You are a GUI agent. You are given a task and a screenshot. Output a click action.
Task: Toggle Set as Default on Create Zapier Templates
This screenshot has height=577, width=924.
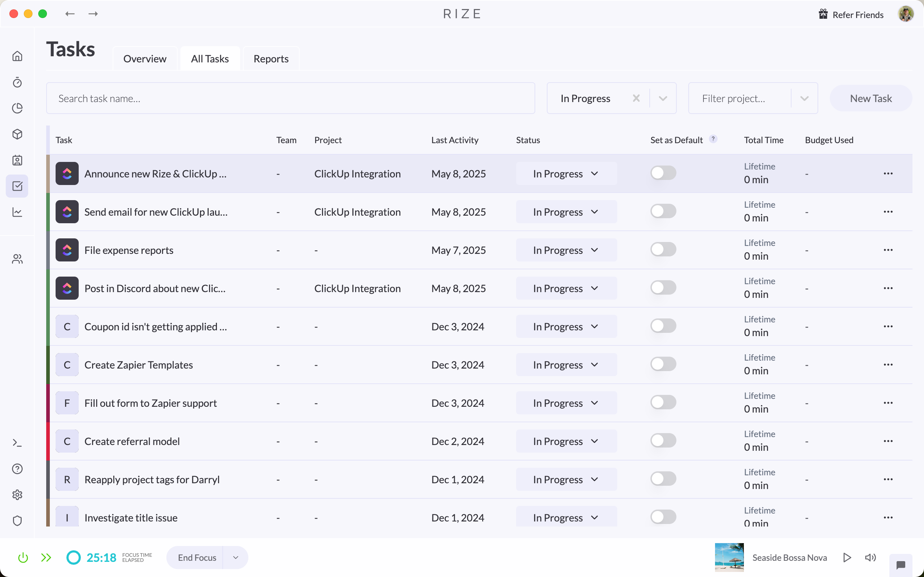coord(663,364)
